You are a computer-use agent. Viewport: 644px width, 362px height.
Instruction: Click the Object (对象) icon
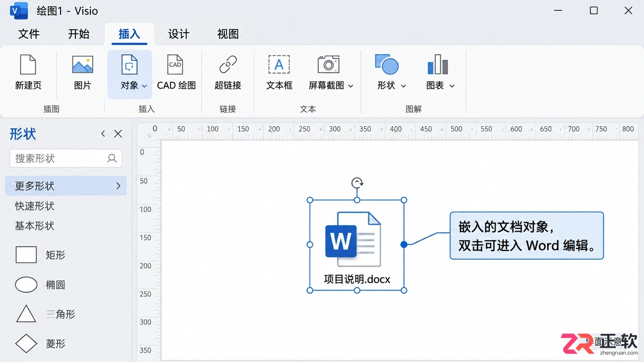129,64
